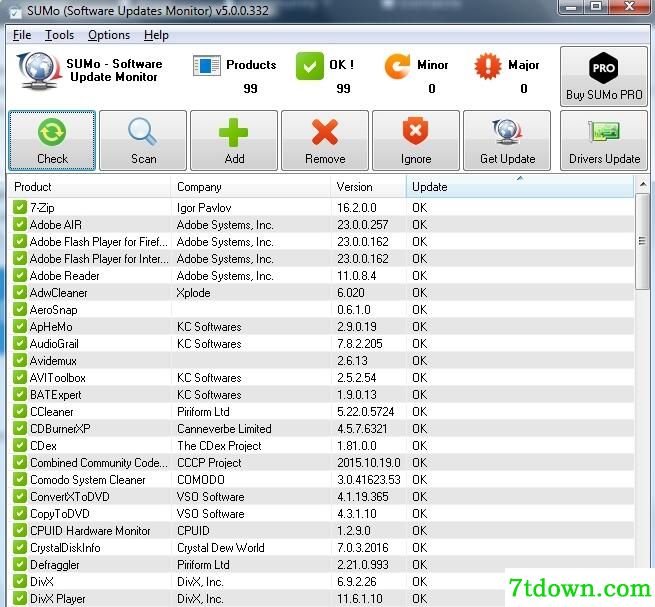Click the green status icon beside Avidemux
This screenshot has width=655, height=607.
pyautogui.click(x=20, y=361)
